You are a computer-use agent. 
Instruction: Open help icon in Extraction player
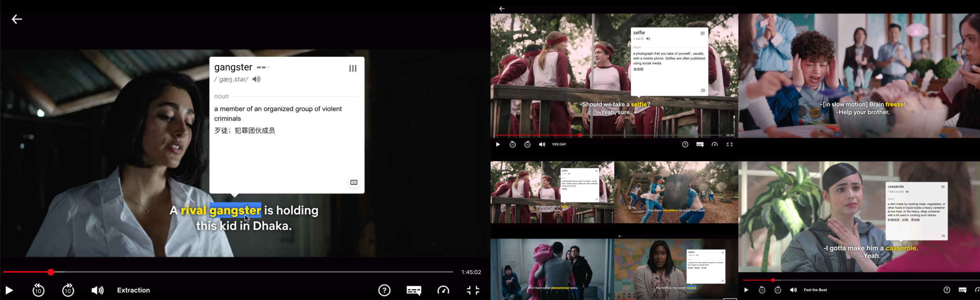384,290
